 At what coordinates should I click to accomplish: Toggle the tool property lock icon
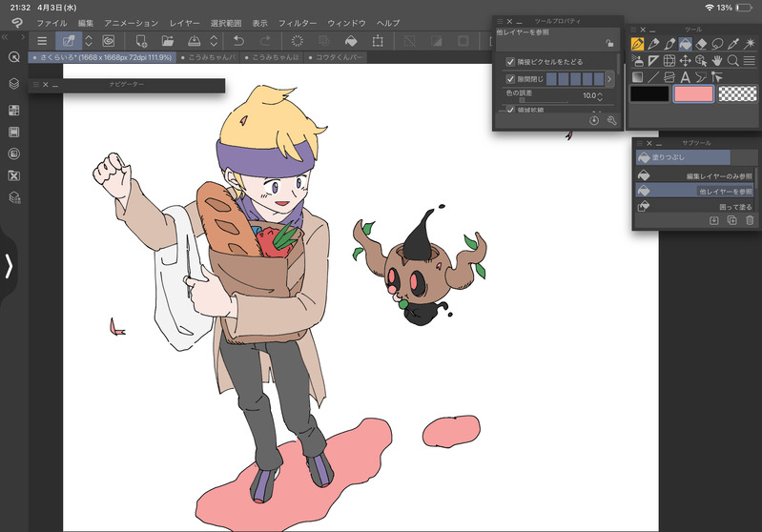point(609,43)
